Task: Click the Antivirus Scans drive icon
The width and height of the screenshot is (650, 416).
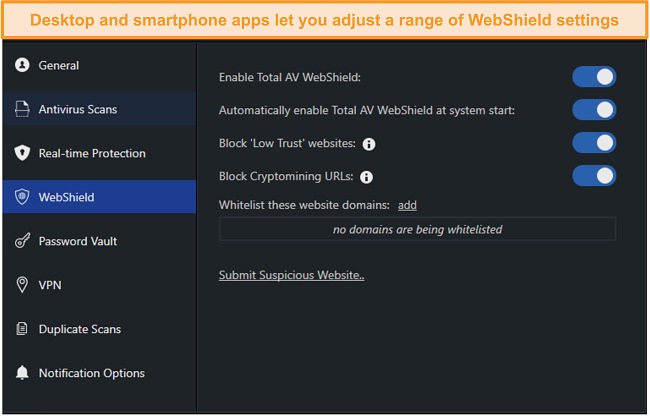Action: point(22,109)
